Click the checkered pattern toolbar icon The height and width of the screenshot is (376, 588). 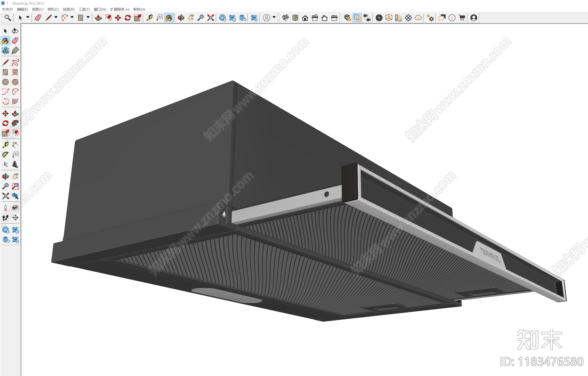(x=408, y=18)
